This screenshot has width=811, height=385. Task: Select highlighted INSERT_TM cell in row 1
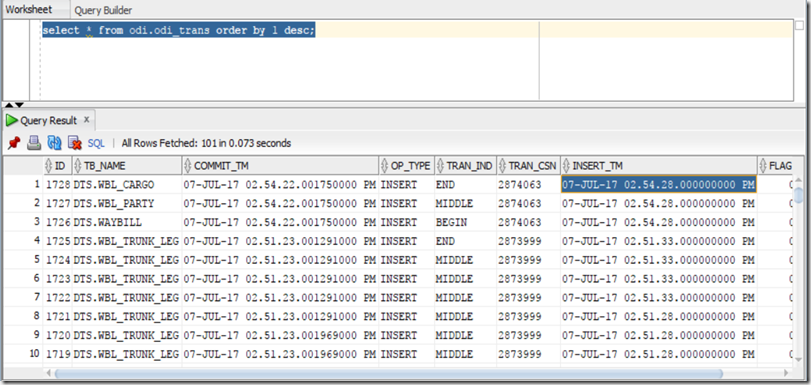pyautogui.click(x=659, y=185)
